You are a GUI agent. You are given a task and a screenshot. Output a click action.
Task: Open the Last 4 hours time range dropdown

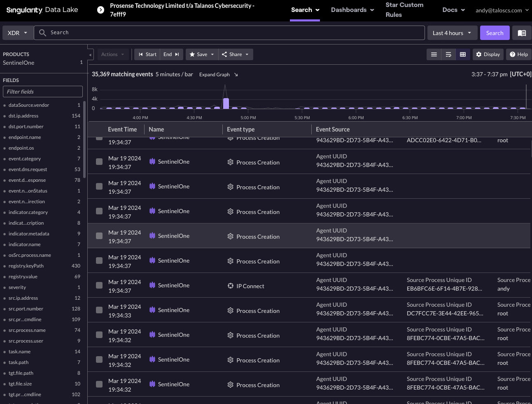[x=452, y=33]
